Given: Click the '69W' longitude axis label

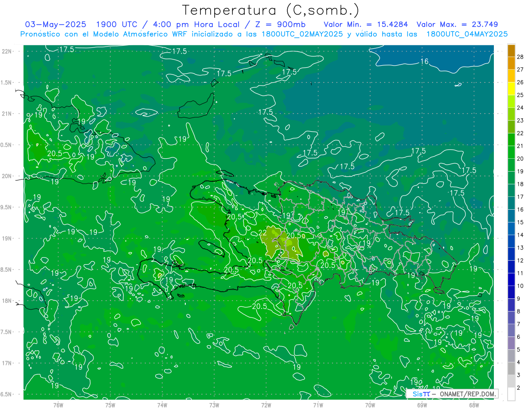Looking at the screenshot, I should (422, 405).
